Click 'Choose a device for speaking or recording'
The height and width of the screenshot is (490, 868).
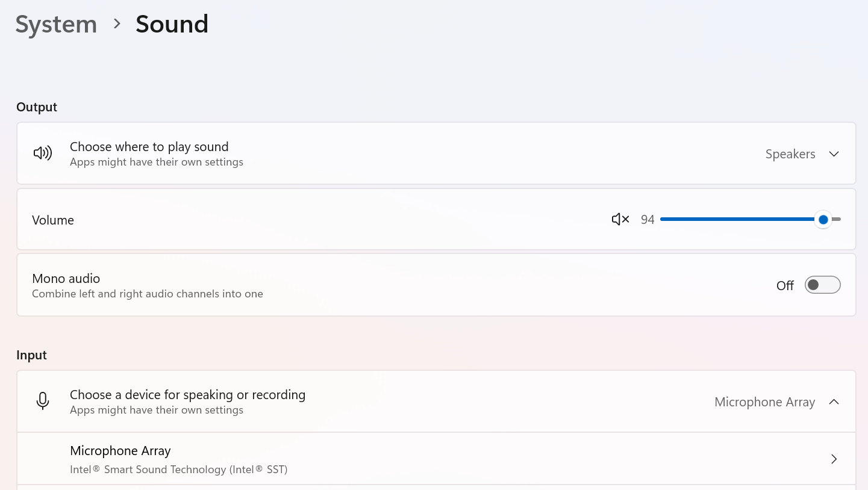187,395
